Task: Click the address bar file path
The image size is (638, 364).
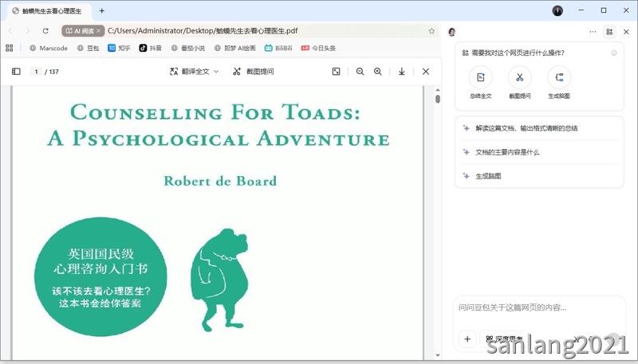Action: tap(203, 31)
